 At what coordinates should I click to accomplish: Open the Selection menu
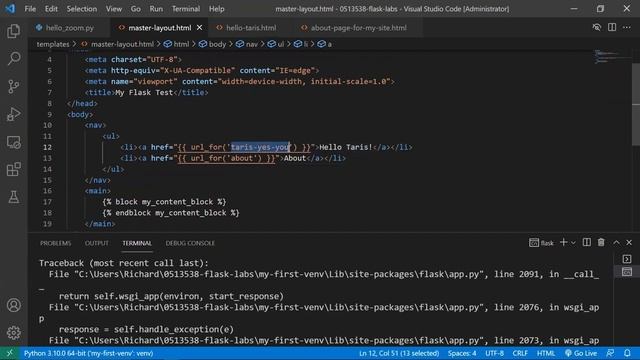pos(82,9)
